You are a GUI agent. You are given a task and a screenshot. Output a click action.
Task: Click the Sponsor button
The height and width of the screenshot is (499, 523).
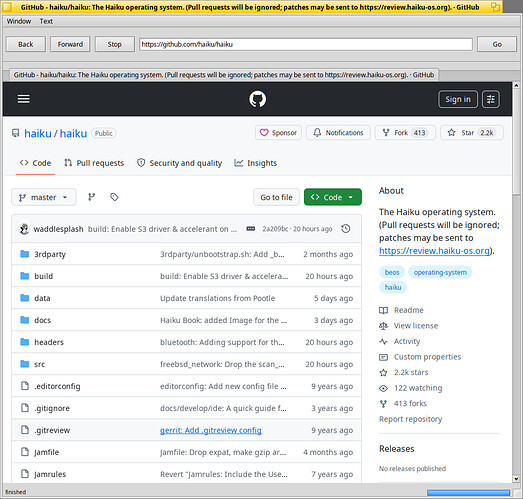click(278, 133)
